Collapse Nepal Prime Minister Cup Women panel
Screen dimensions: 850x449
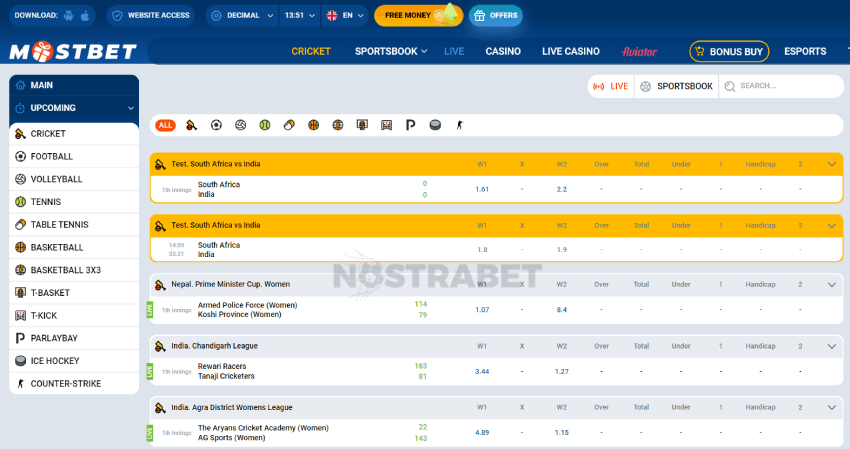click(832, 285)
